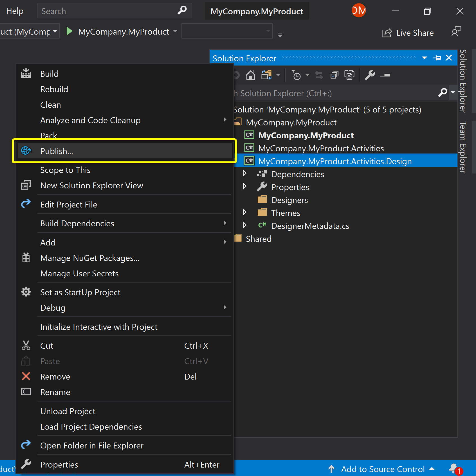Click the magnifier icon in title bar search
The image size is (476, 476).
182,11
